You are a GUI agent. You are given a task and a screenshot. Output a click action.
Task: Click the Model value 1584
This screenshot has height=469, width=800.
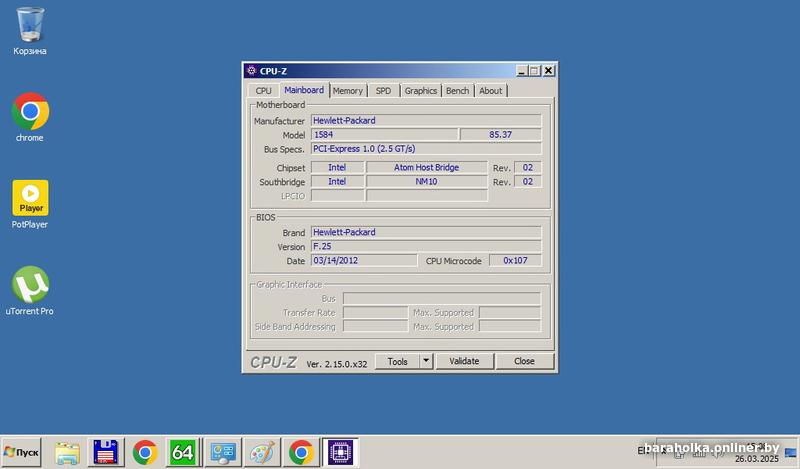(x=385, y=135)
